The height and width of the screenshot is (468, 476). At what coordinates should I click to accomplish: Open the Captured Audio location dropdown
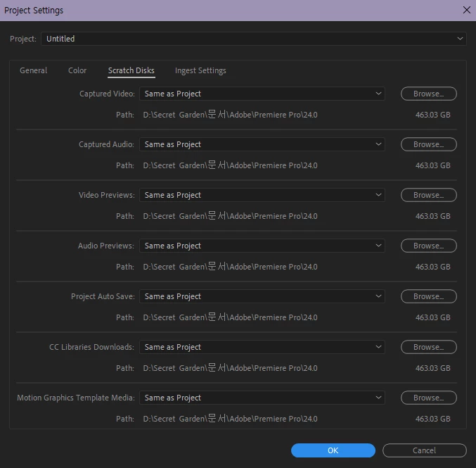click(x=262, y=144)
